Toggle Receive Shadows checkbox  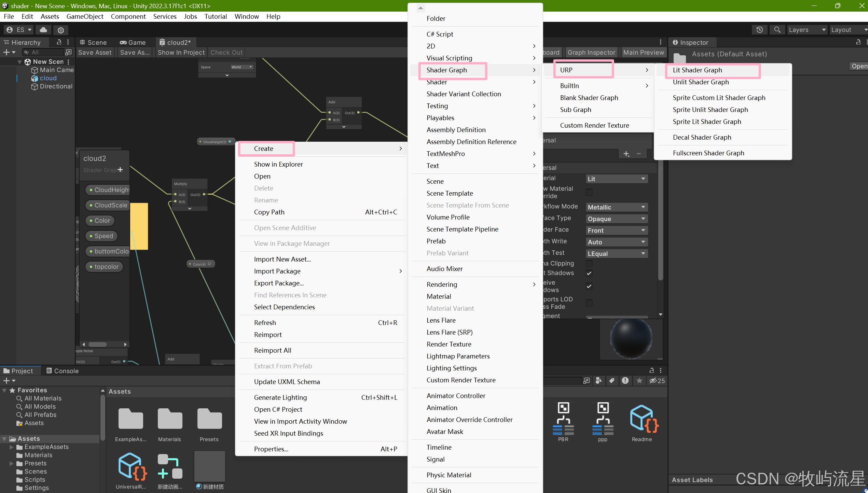[589, 286]
